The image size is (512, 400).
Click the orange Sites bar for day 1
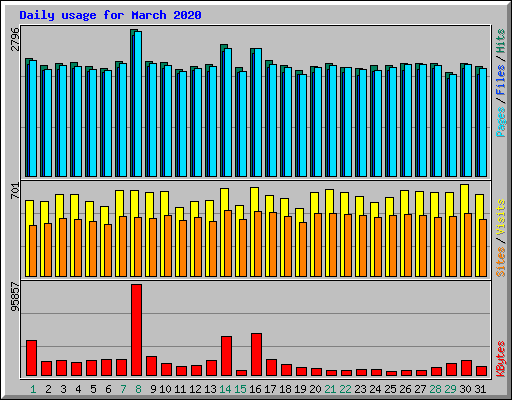[x=33, y=251]
